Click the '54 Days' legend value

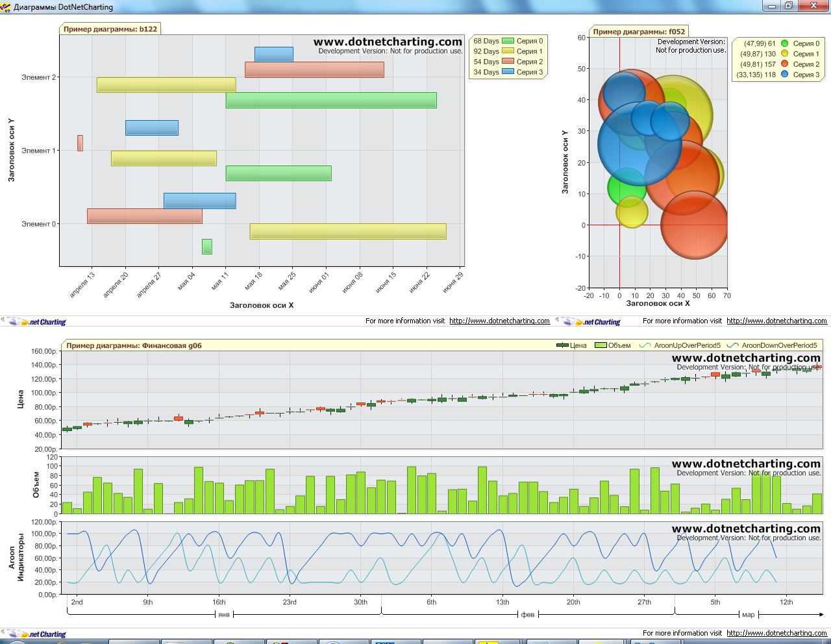pyautogui.click(x=486, y=62)
